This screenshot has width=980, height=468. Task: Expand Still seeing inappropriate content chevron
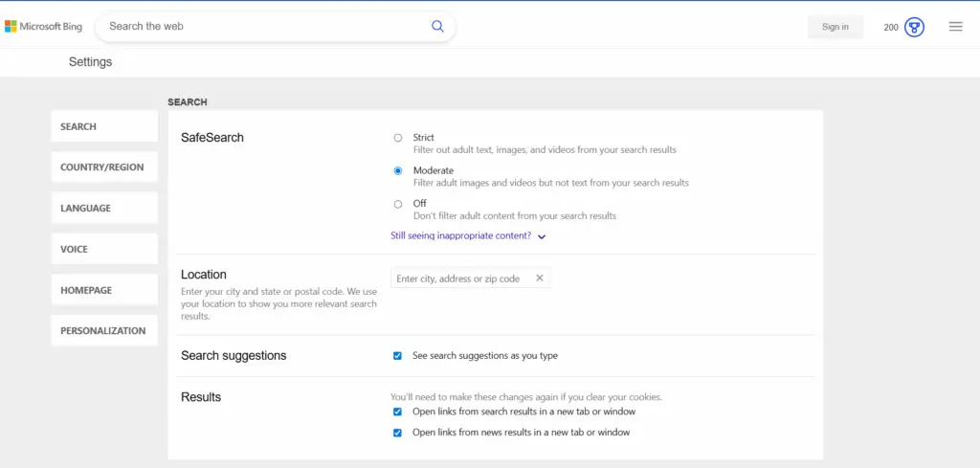[542, 236]
